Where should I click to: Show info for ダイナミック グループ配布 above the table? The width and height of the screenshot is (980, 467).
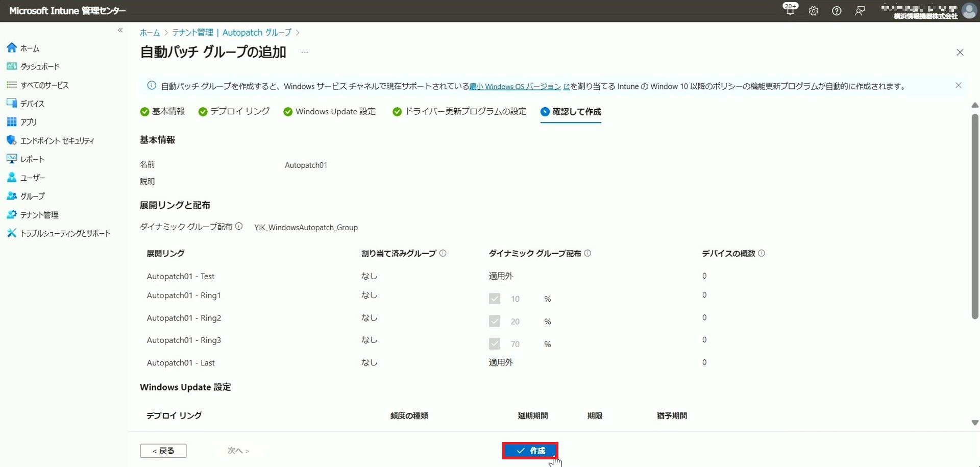(239, 227)
